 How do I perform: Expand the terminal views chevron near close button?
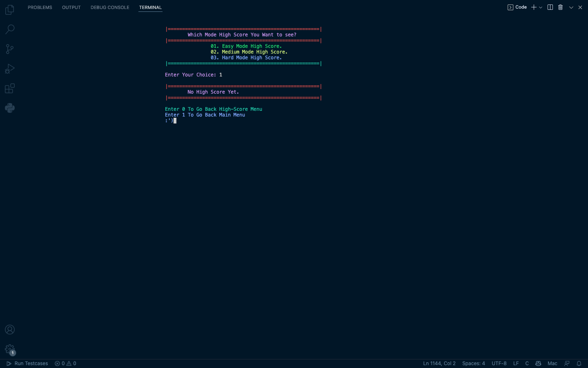pos(571,7)
